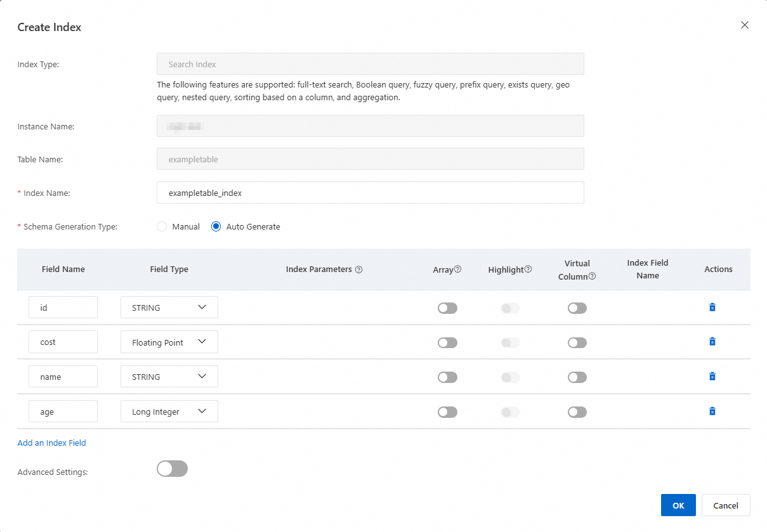
Task: Expand the Floating Point type dropdown
Action: tap(169, 342)
